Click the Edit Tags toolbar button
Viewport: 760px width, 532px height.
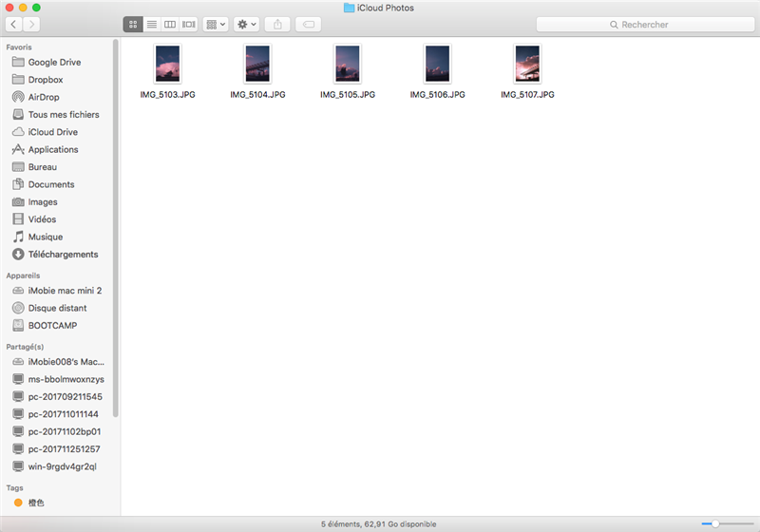point(308,25)
